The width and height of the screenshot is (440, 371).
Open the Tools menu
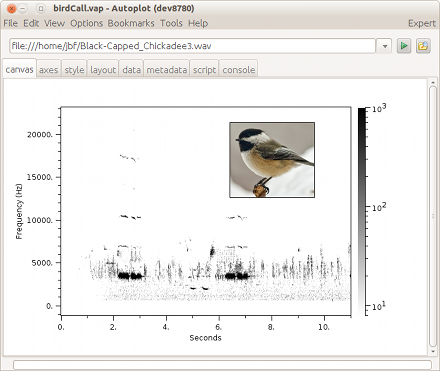171,23
